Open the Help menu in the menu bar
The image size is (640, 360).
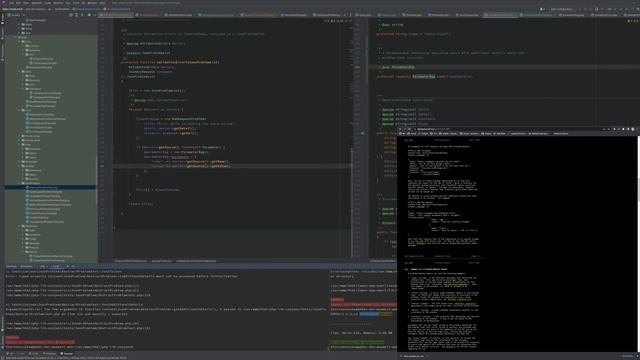pos(102,3)
